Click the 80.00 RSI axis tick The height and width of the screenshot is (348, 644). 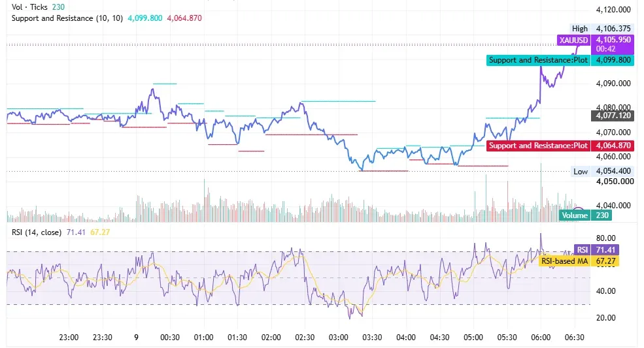pos(606,238)
